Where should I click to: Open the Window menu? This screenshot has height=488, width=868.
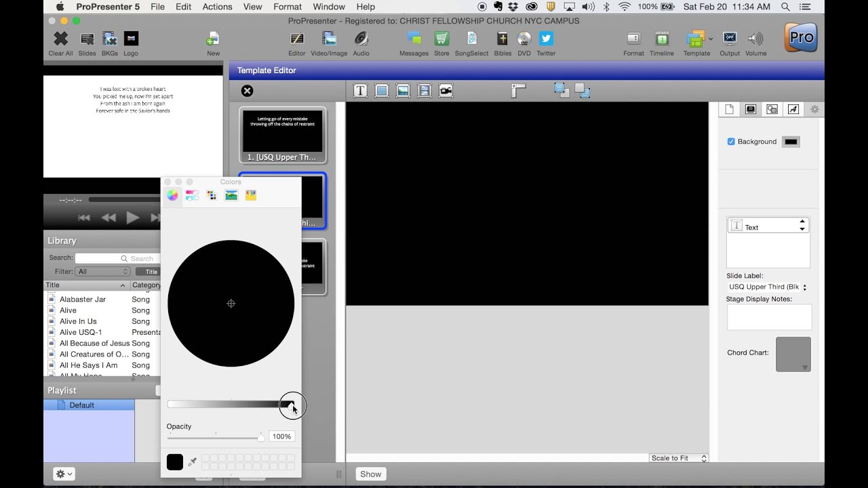pos(329,7)
